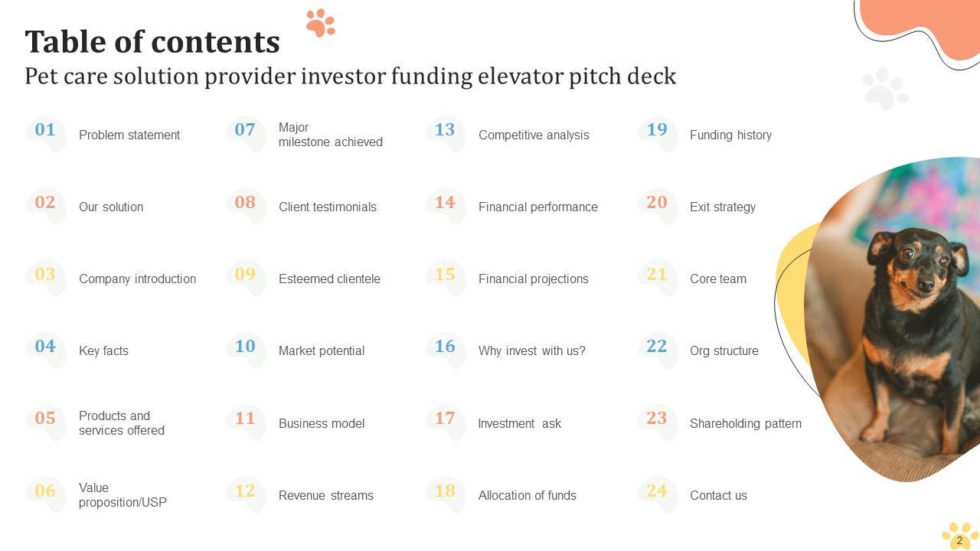Open the Financial projections entry
The image size is (980, 551).
pyautogui.click(x=534, y=279)
